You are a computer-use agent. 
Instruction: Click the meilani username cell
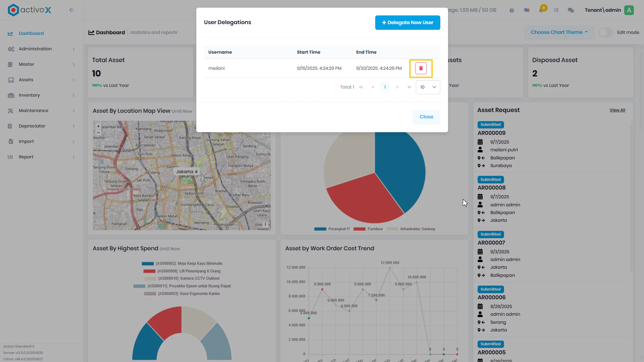tap(216, 68)
